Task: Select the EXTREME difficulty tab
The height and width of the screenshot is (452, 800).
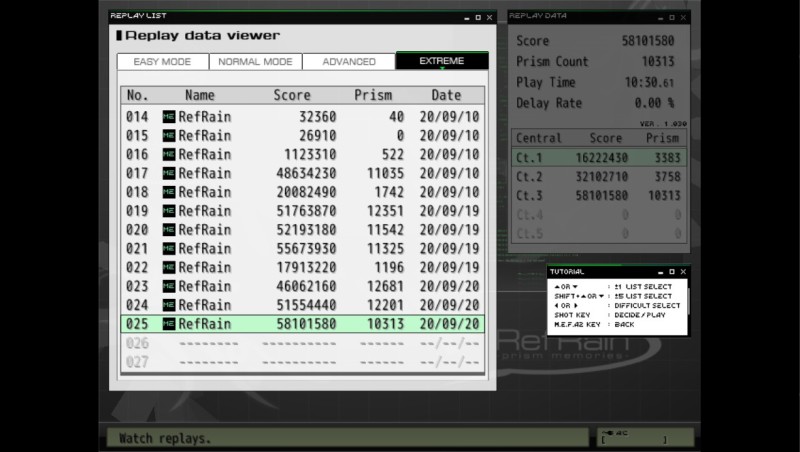Action: 442,61
